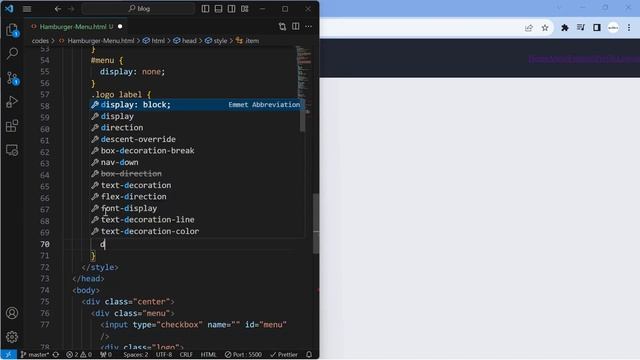Open the notifications bell in status bar
640x360 pixels.
309,354
